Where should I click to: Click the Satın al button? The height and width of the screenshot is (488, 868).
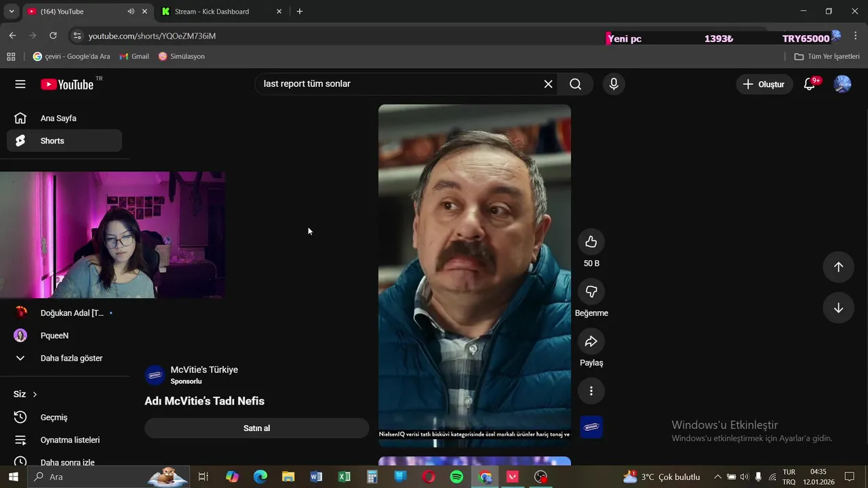tap(256, 428)
